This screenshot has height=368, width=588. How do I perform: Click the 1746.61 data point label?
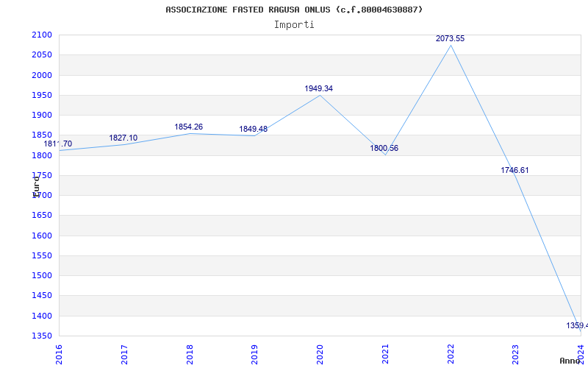tap(515, 170)
